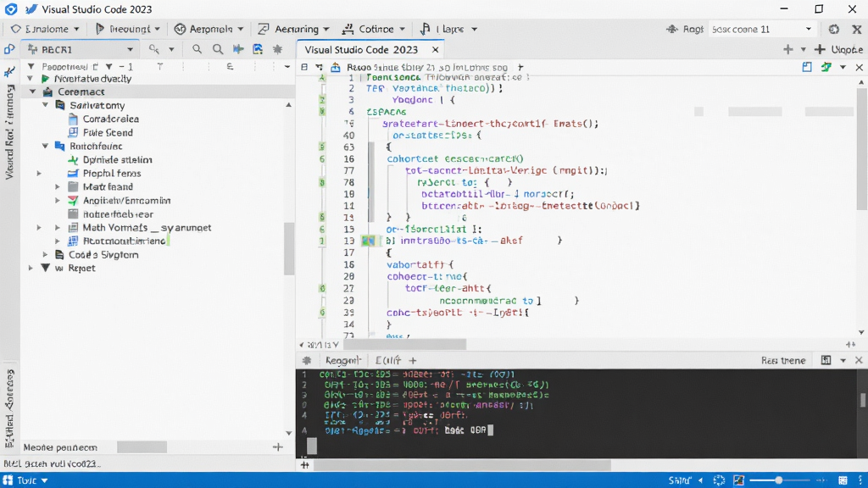Viewport: 868px width, 488px height.
Task: Click the gray asterisk settings icon
Action: 278,49
